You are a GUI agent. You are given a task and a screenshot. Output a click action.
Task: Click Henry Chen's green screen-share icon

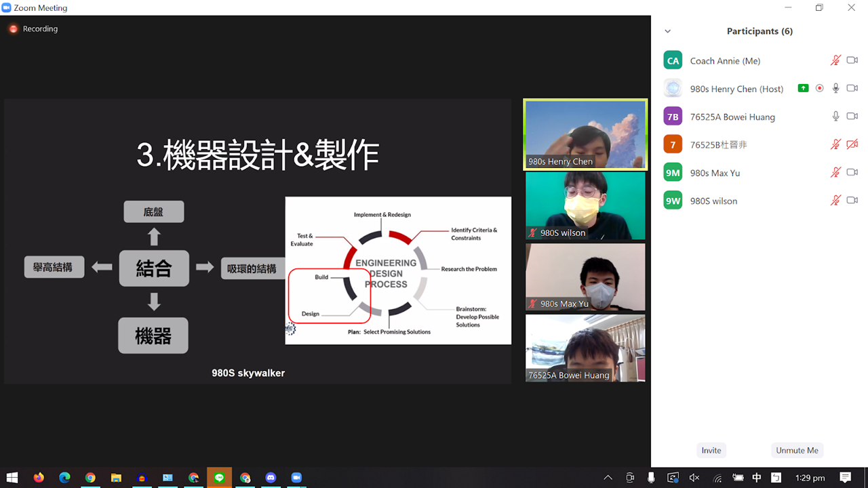pos(803,88)
